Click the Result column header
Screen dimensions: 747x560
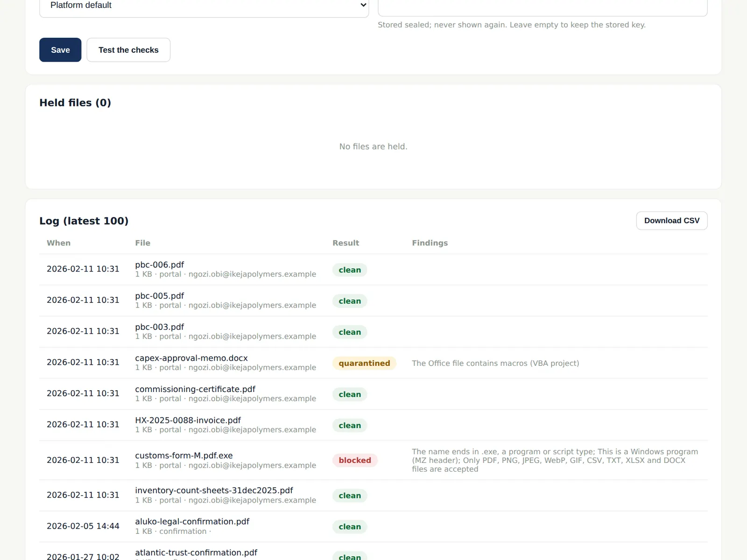pos(346,243)
